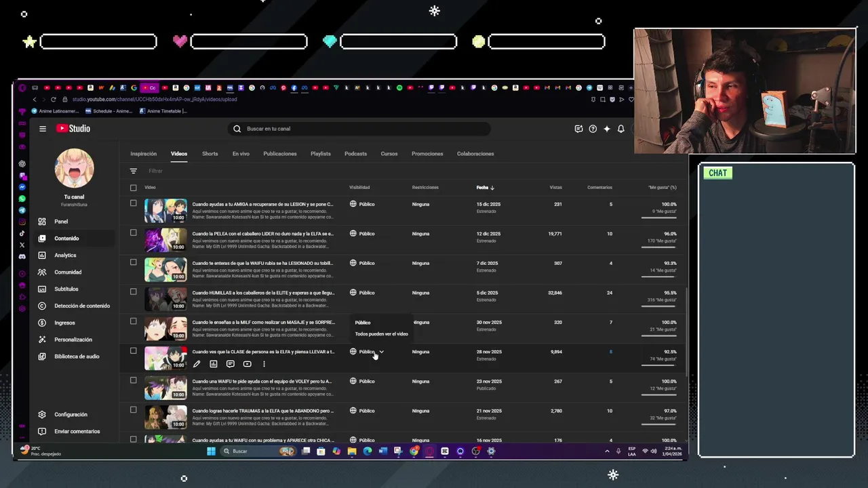This screenshot has height=488, width=868.
Task: Open the Publicaciones tab
Action: click(x=280, y=154)
